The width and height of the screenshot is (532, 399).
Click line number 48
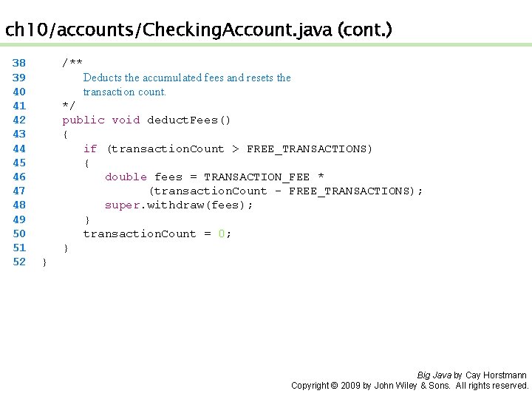click(x=19, y=205)
